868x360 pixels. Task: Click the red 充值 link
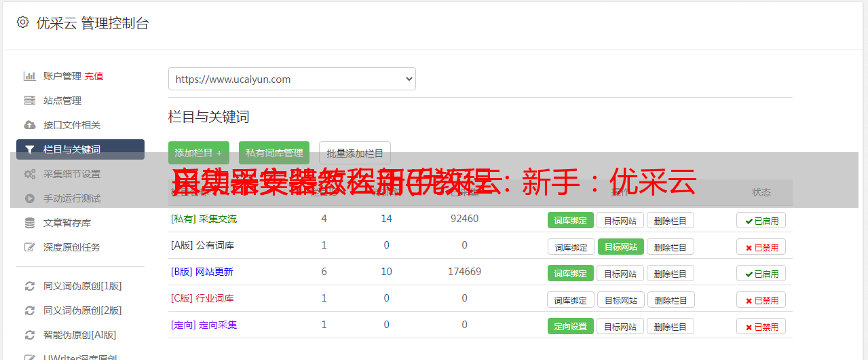[94, 76]
